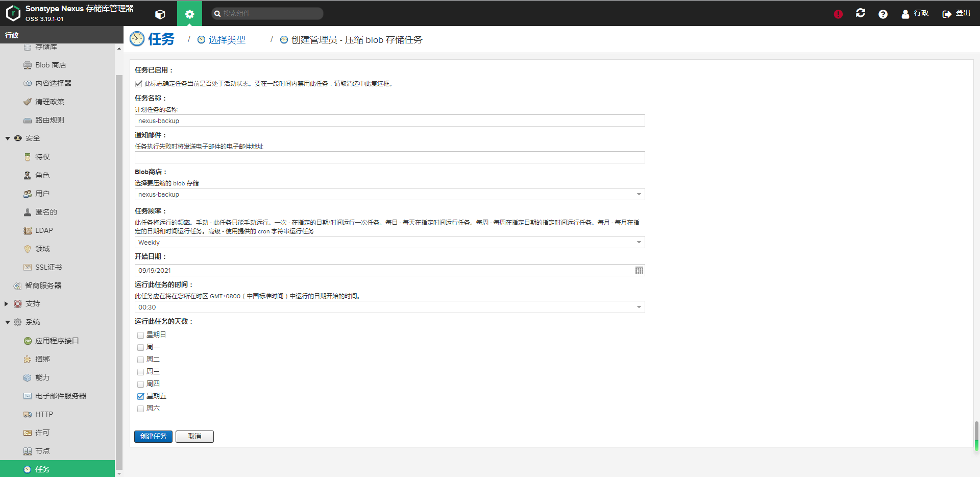980x477 pixels.
Task: Open 角色 in sidebar
Action: click(x=42, y=175)
